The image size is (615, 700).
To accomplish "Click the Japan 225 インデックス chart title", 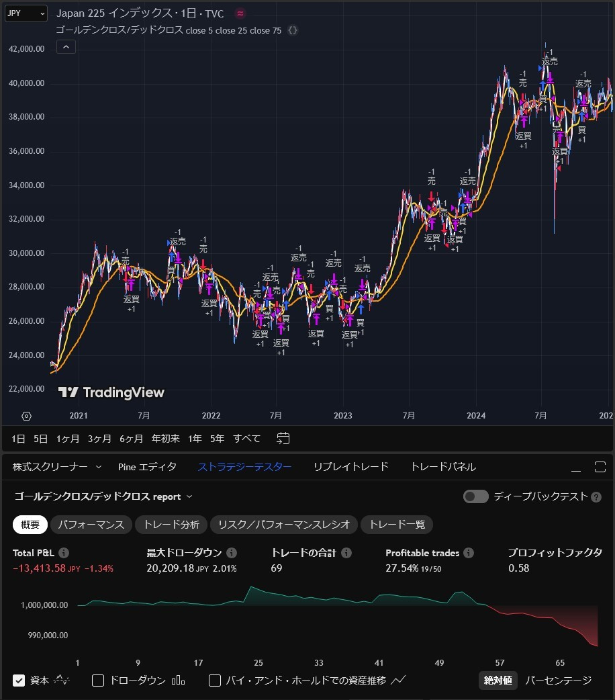I will 140,13.
